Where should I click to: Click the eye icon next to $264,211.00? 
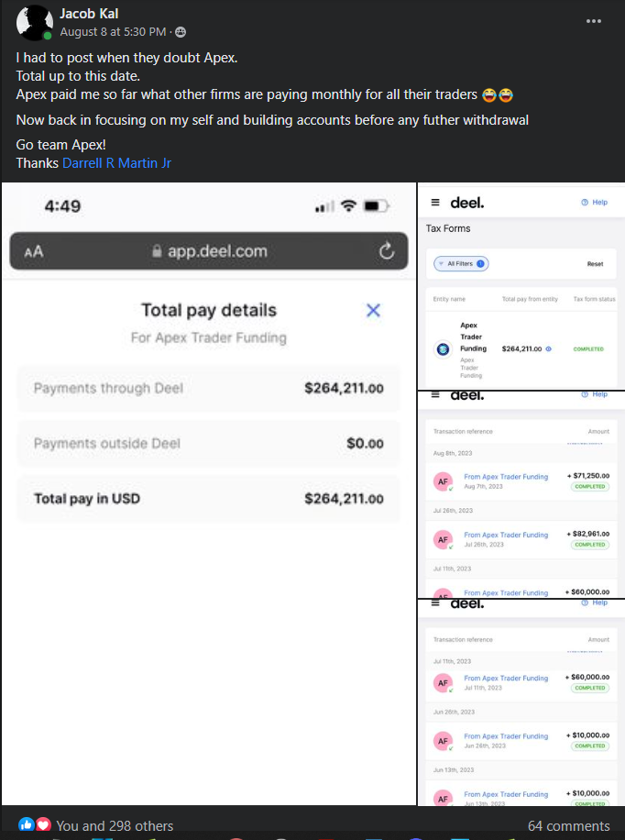[548, 349]
